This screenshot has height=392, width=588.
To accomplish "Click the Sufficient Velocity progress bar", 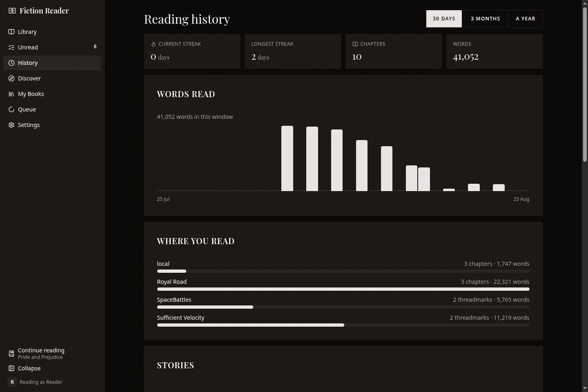I will (343, 325).
